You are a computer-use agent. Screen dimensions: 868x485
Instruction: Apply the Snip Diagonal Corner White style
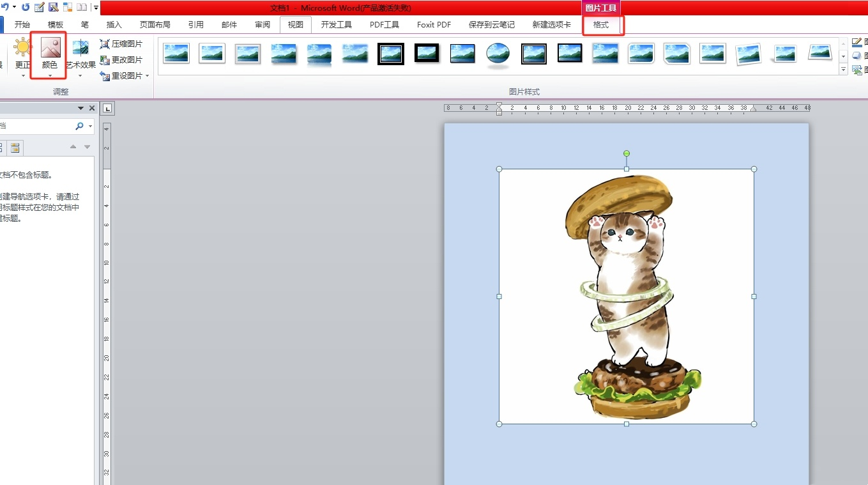[677, 54]
